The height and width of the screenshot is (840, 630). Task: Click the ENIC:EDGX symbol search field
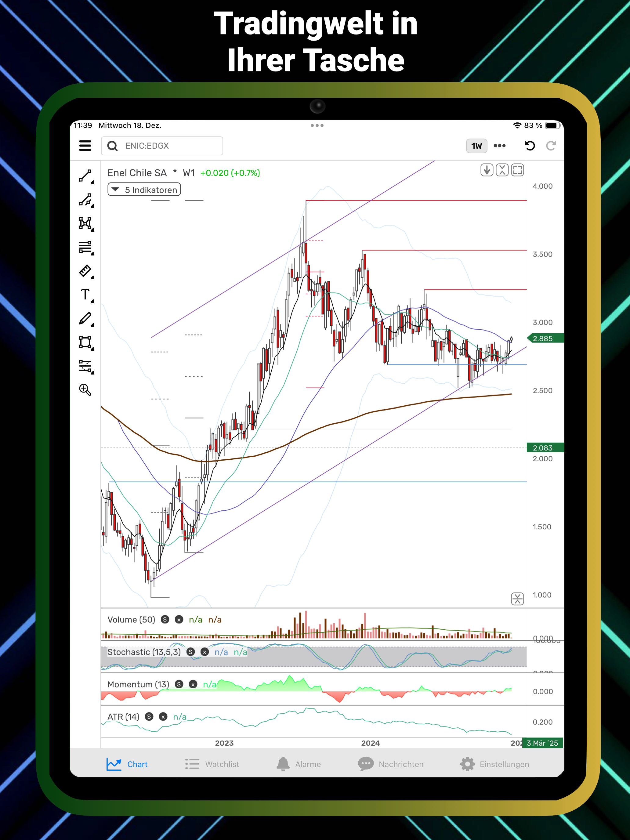[x=162, y=146]
